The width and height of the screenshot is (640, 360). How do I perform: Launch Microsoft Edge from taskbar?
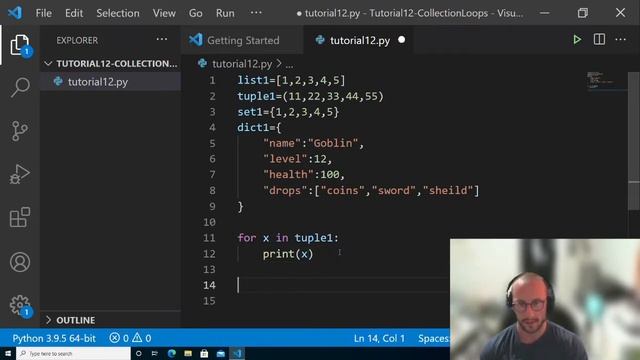coord(171,353)
